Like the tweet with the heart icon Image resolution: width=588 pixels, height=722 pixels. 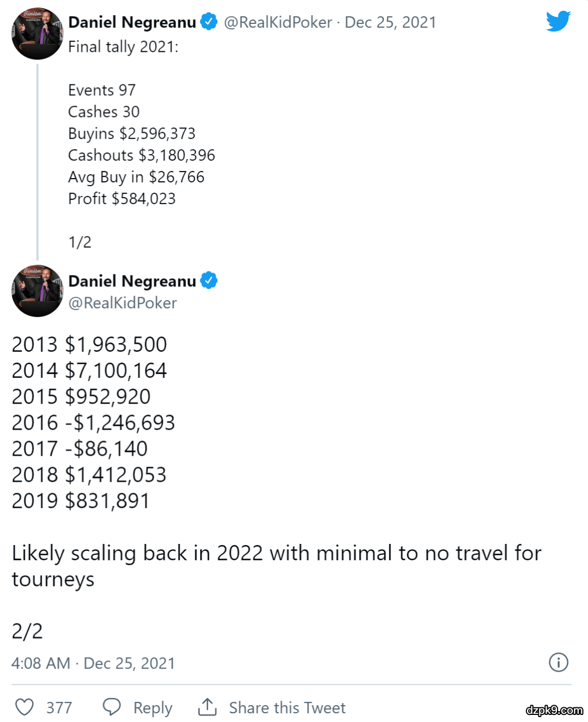tap(24, 707)
